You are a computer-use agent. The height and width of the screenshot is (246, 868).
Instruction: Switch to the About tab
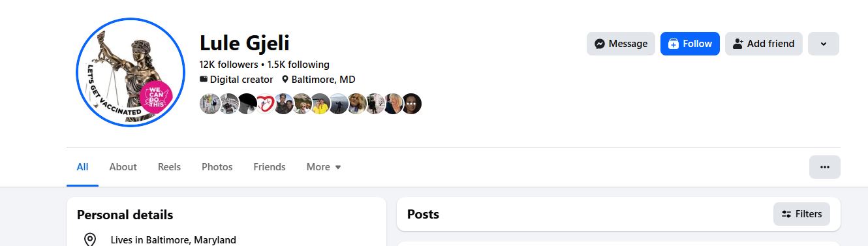[x=123, y=167]
